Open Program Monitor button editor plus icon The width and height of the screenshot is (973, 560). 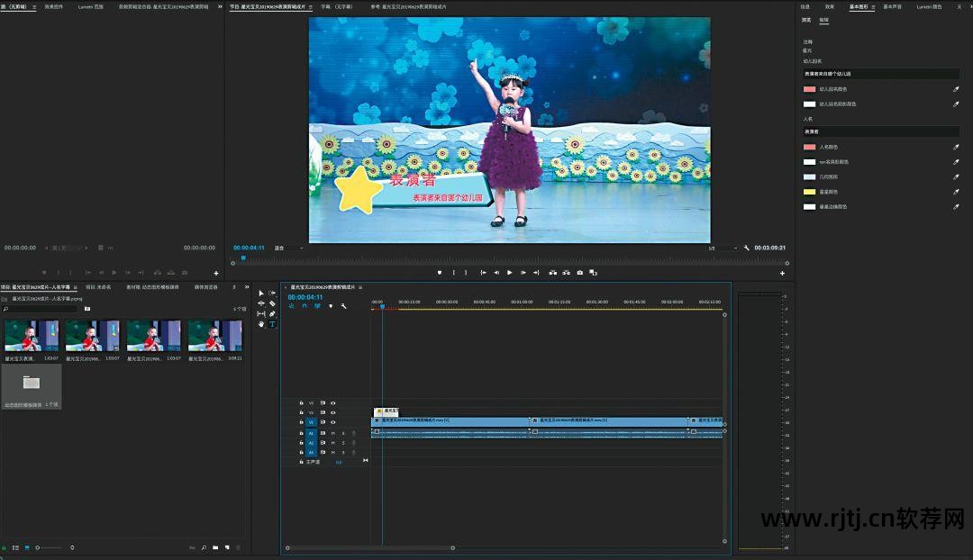(782, 273)
